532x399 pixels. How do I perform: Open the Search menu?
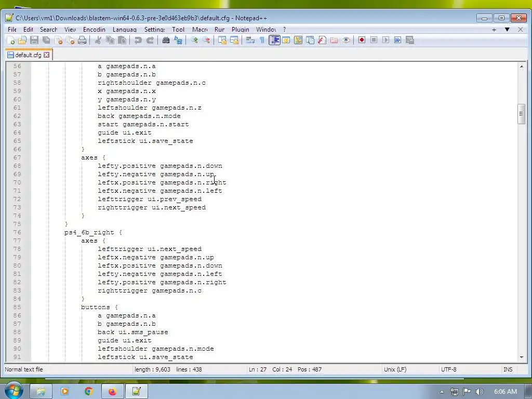(x=48, y=30)
